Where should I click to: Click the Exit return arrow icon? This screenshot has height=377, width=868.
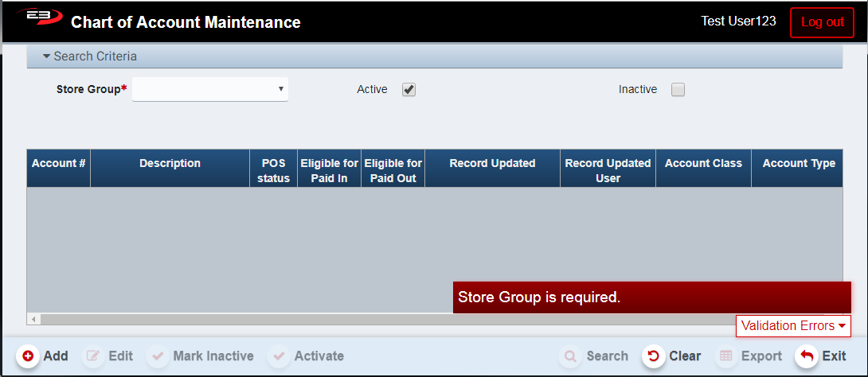click(807, 356)
